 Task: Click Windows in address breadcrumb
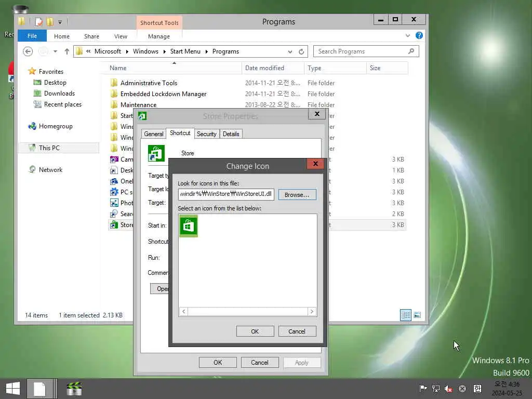145,51
